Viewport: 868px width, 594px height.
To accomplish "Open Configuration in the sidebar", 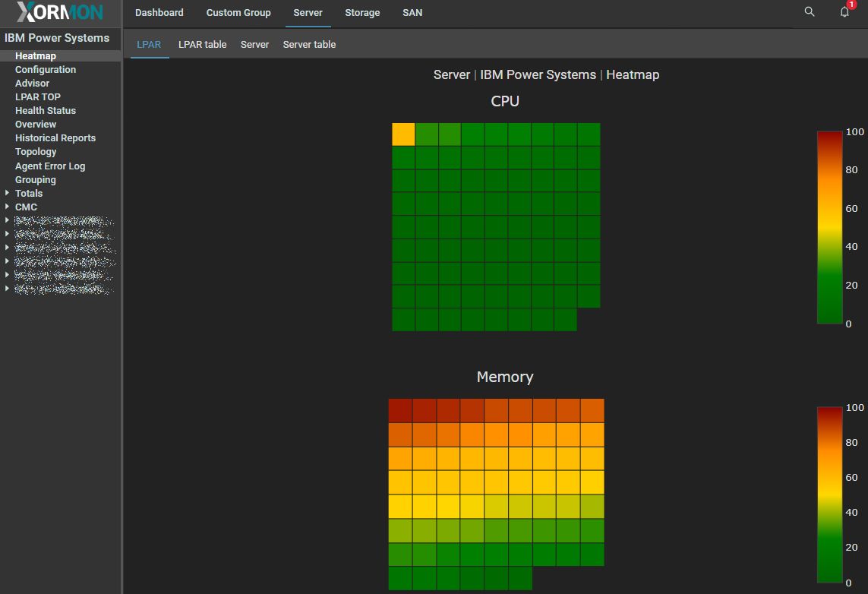I will (x=46, y=69).
